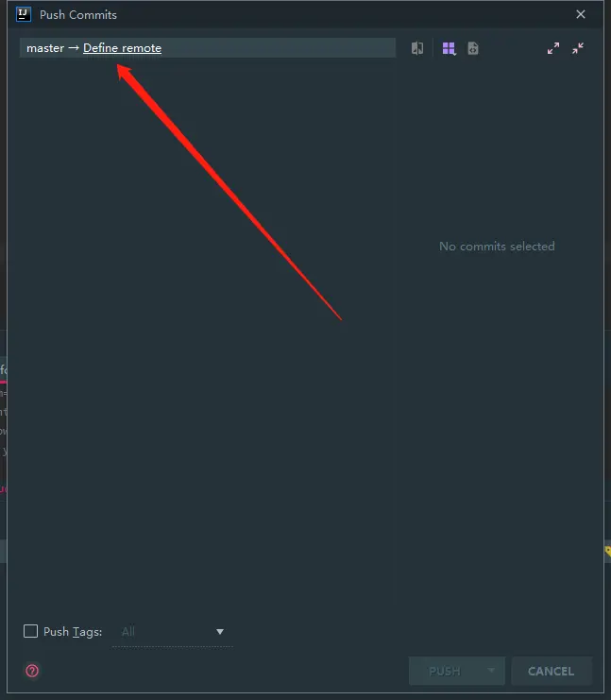The width and height of the screenshot is (611, 700).
Task: Open the pink help question-mark icon
Action: 32,671
